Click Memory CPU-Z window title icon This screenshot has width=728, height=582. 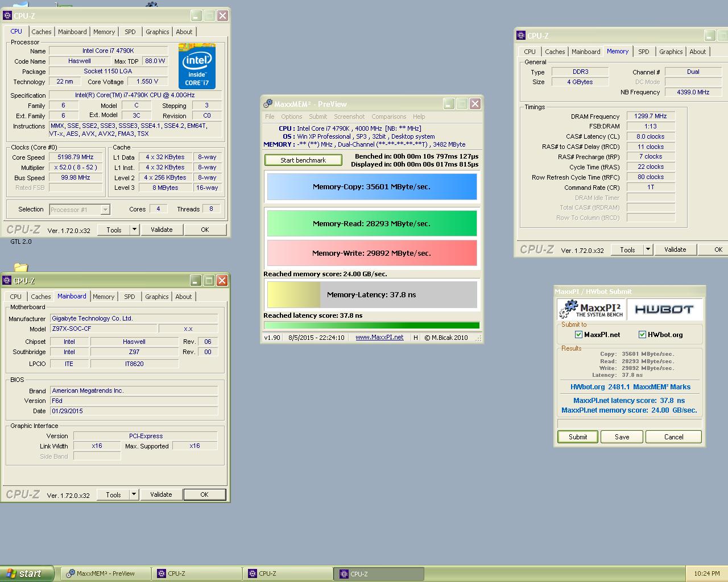click(520, 36)
